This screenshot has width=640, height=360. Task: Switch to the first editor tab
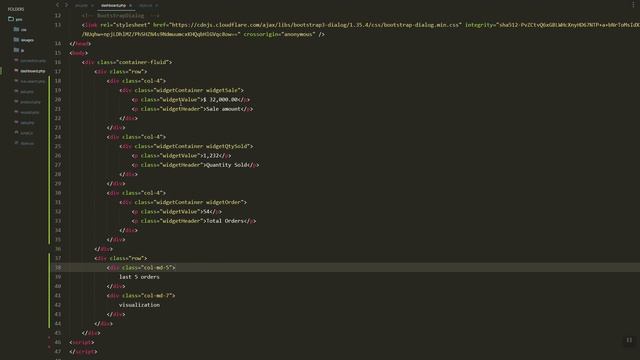81,5
